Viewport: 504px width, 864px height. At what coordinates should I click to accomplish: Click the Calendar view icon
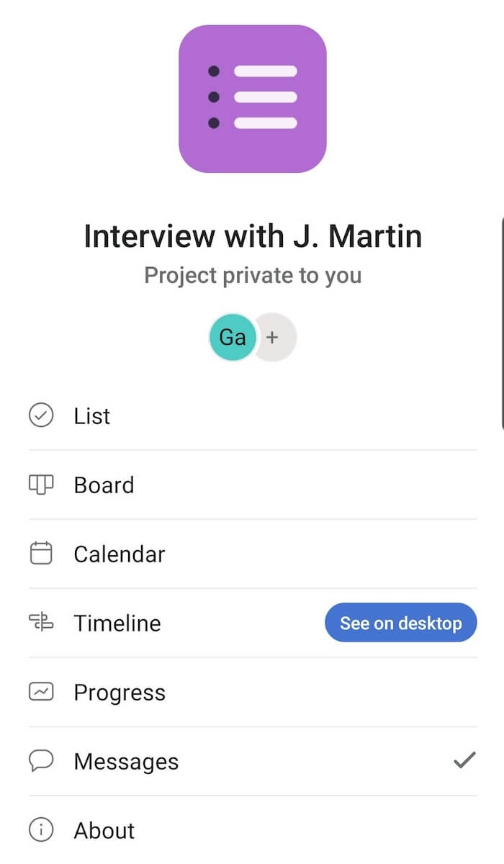41,554
